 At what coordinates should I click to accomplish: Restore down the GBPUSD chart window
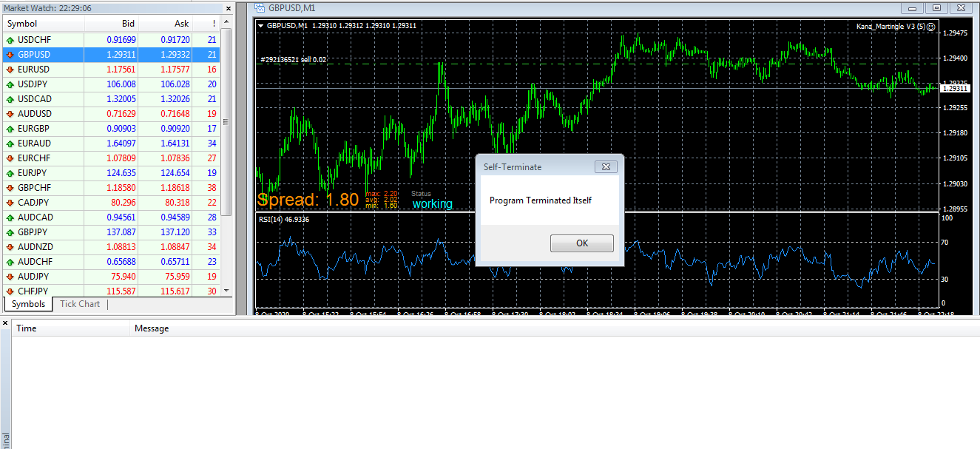[x=936, y=7]
